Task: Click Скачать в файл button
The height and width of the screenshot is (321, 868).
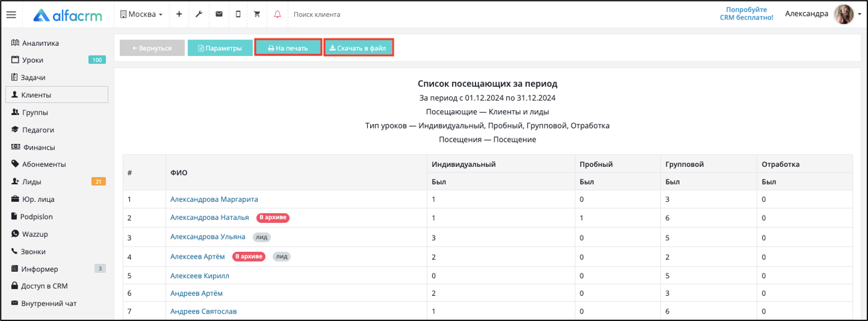Action: [x=358, y=48]
